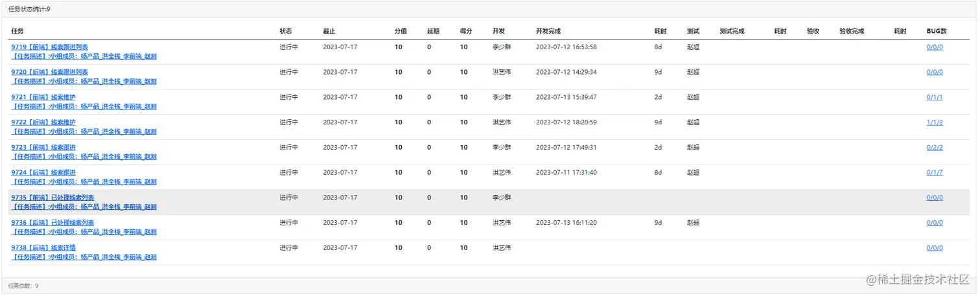
Task: Click the 开发 column header
Action: tap(499, 31)
